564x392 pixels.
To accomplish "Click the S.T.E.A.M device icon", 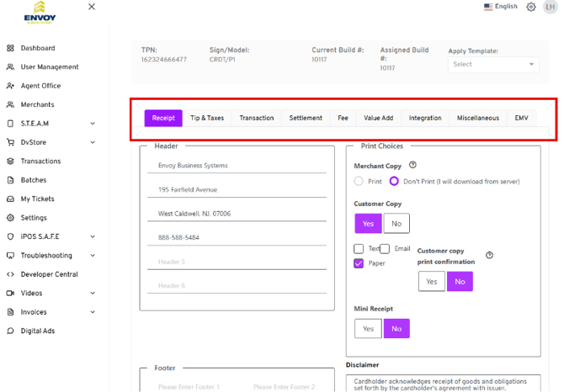I will point(10,124).
